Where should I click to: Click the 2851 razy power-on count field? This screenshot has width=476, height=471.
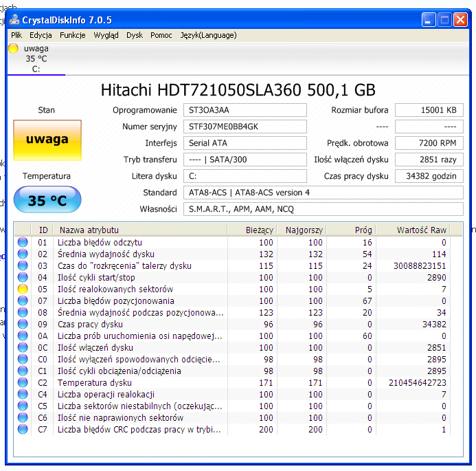(x=429, y=160)
